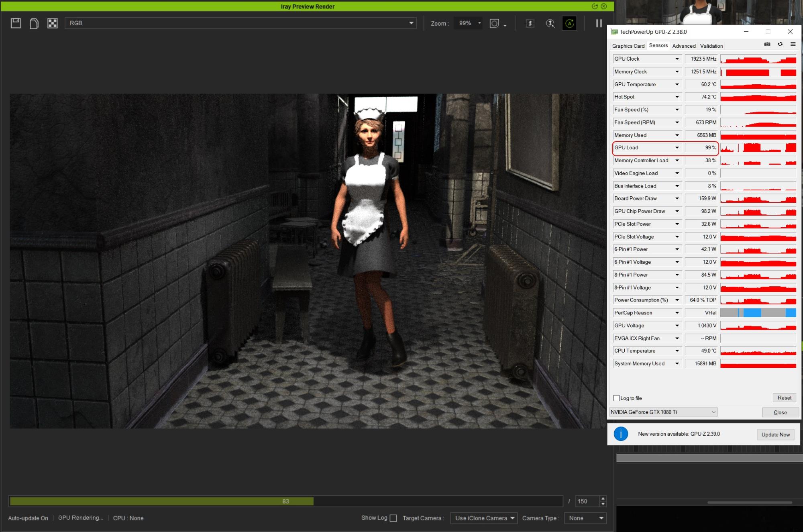Select the Sensors tab

[658, 45]
